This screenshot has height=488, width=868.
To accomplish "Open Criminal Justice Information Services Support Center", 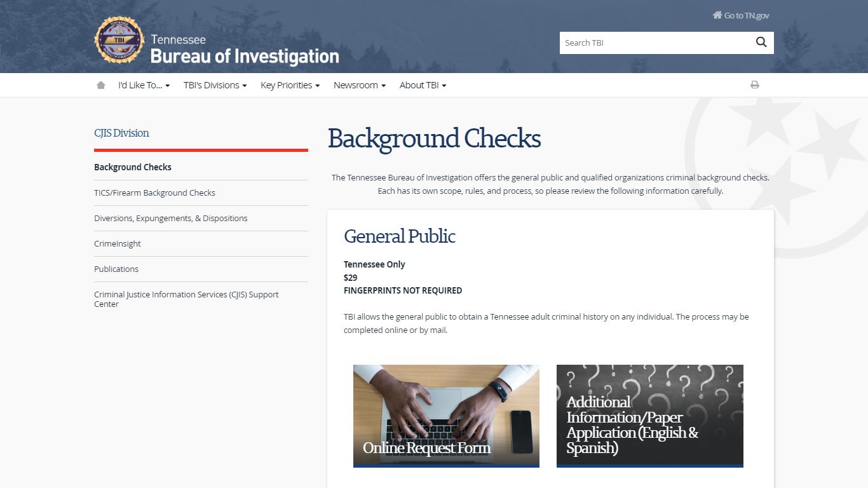I will point(186,299).
